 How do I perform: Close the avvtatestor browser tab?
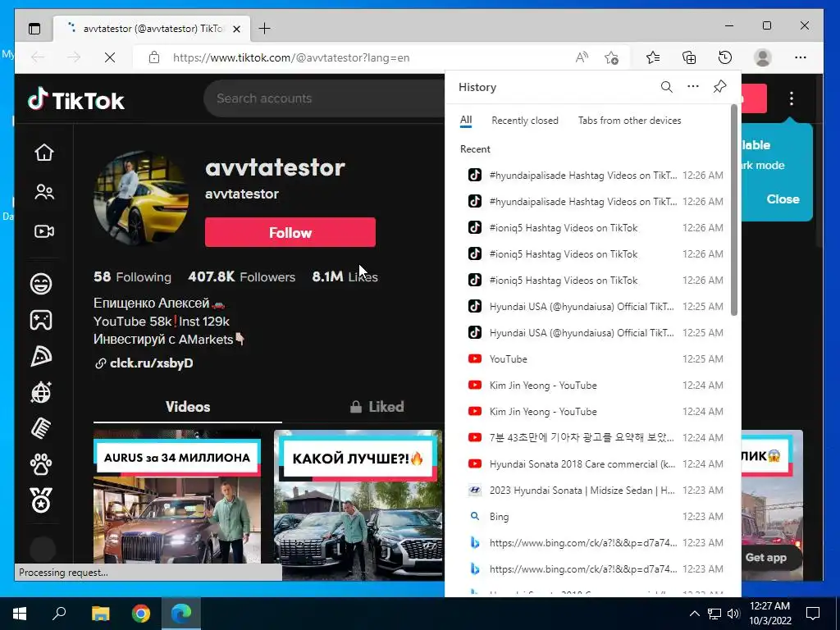(x=237, y=29)
